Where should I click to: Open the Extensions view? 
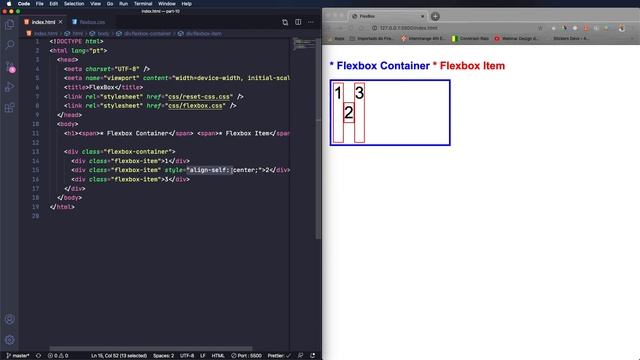pos(9,108)
